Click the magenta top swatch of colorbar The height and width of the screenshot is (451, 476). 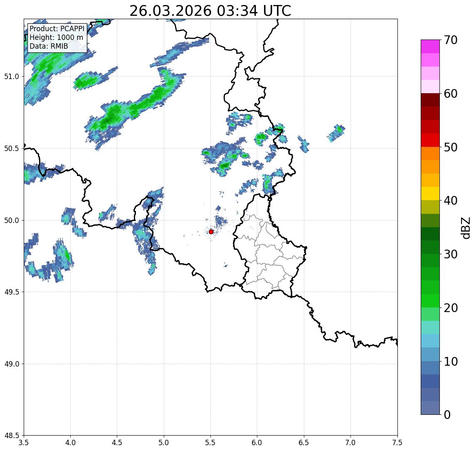430,47
